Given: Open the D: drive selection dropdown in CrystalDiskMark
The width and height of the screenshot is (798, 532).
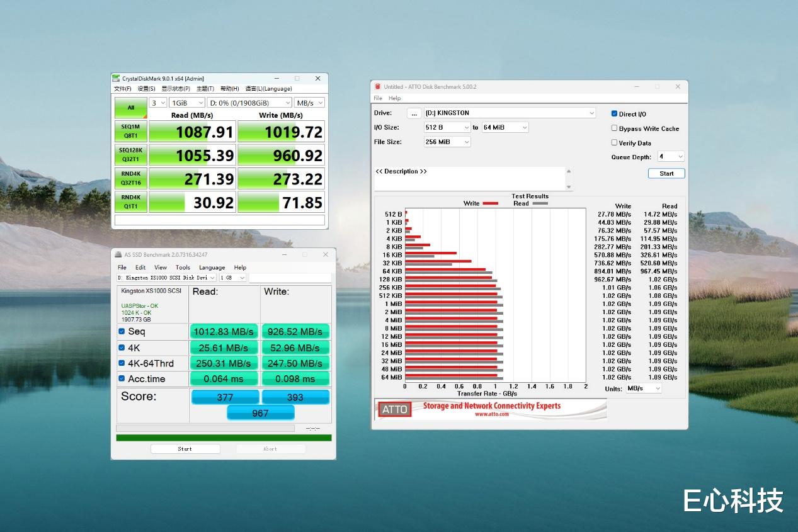Looking at the screenshot, I should tap(249, 103).
